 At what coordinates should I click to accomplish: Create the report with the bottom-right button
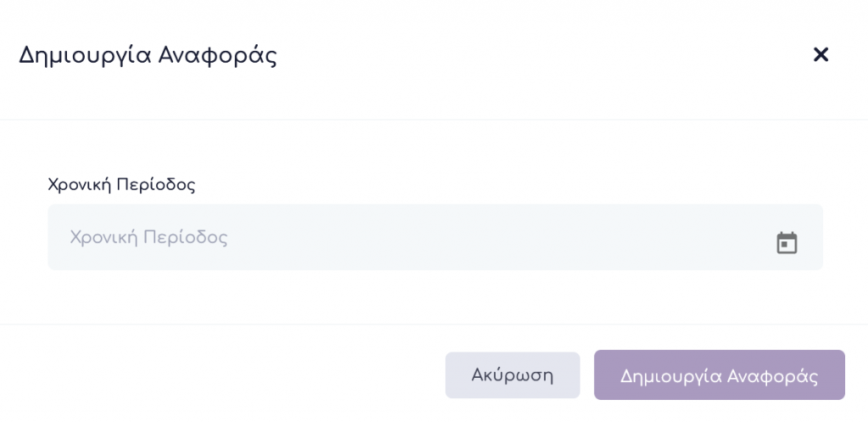[x=719, y=375]
